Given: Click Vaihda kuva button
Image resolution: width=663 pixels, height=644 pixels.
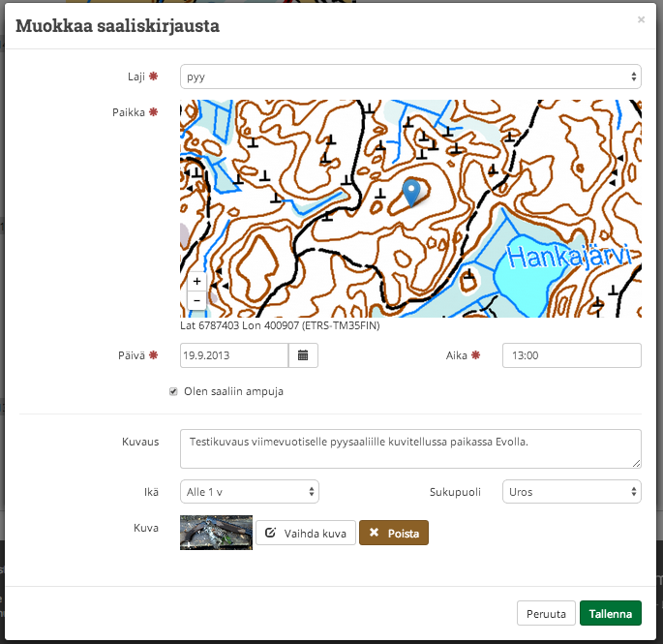Looking at the screenshot, I should [306, 533].
